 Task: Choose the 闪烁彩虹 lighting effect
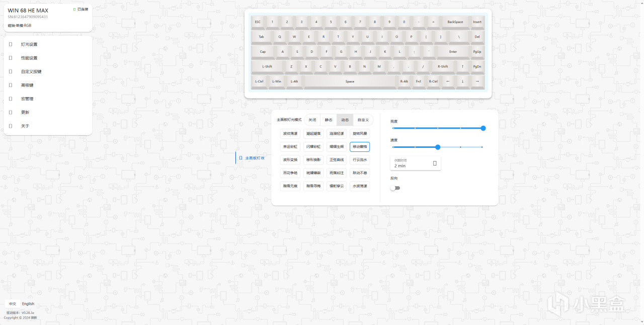pos(313,147)
